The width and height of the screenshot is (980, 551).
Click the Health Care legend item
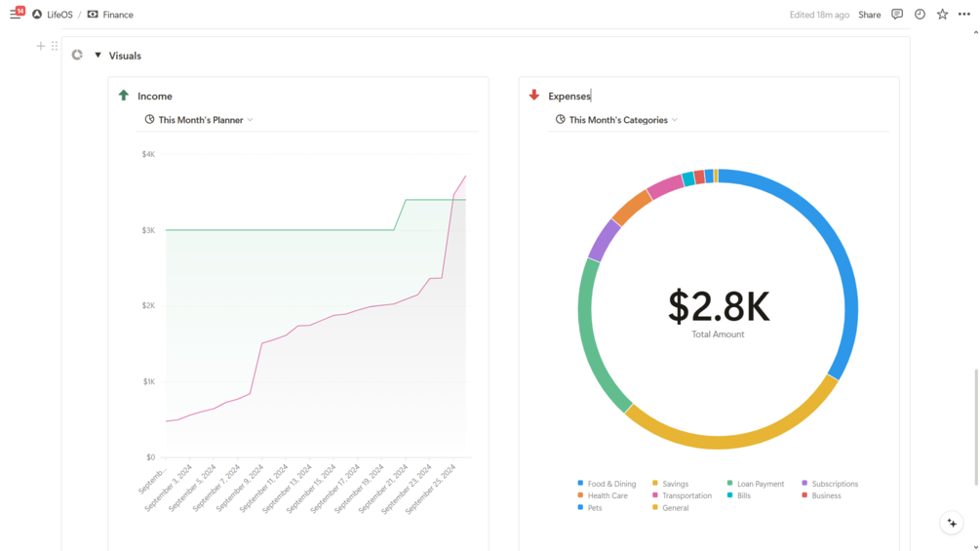(603, 495)
